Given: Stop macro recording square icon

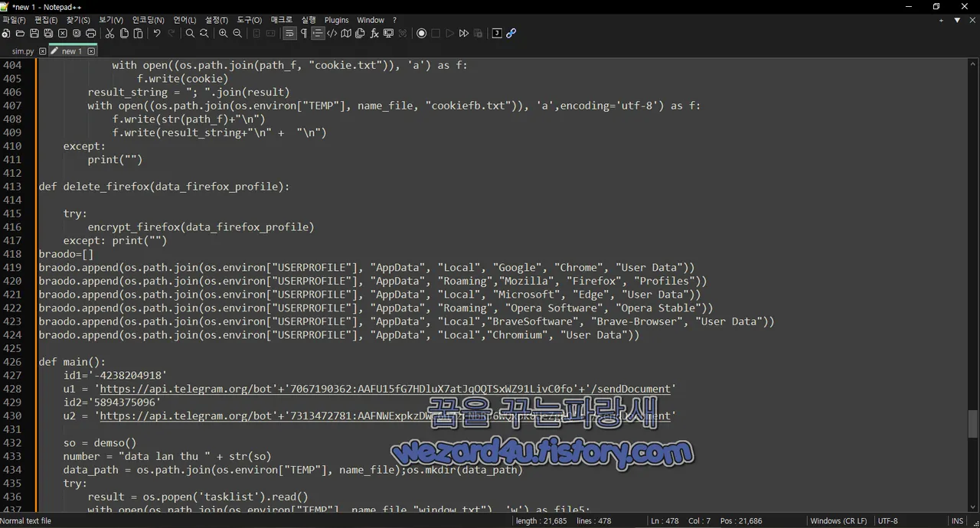Looking at the screenshot, I should pyautogui.click(x=436, y=34).
